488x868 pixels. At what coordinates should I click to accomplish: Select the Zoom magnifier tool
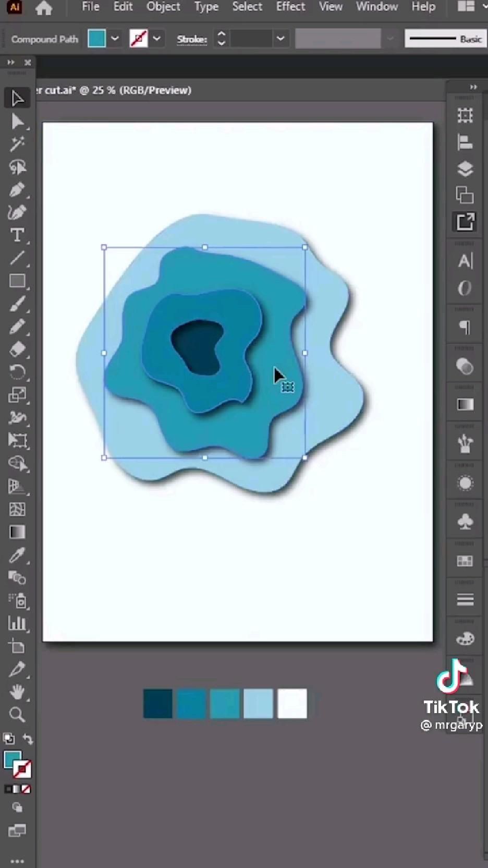(x=17, y=714)
